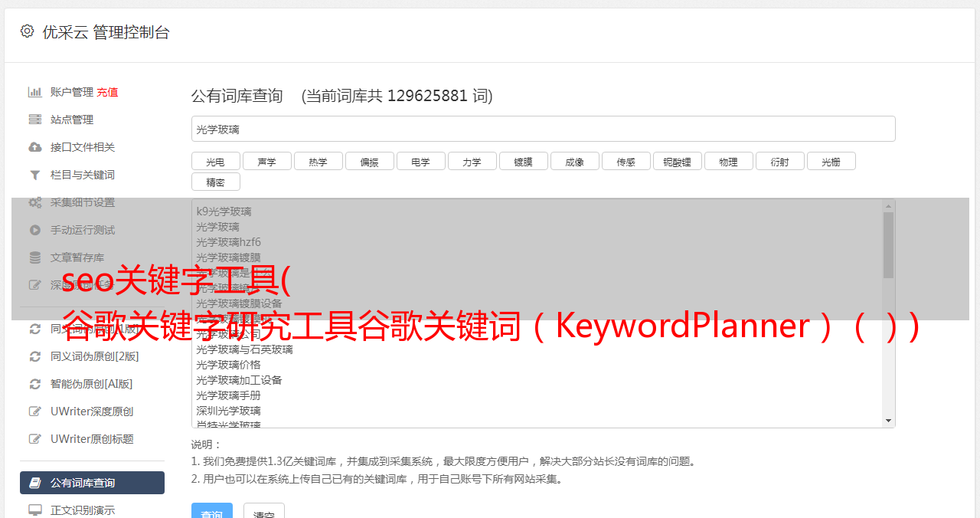Select 深圳光学玻璃 in the results list
980x518 pixels.
point(228,411)
